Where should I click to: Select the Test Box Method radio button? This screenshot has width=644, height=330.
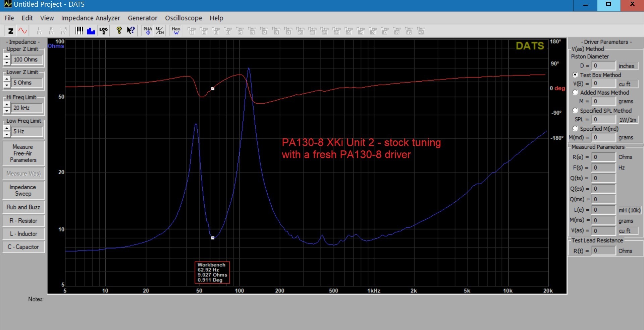coord(575,75)
